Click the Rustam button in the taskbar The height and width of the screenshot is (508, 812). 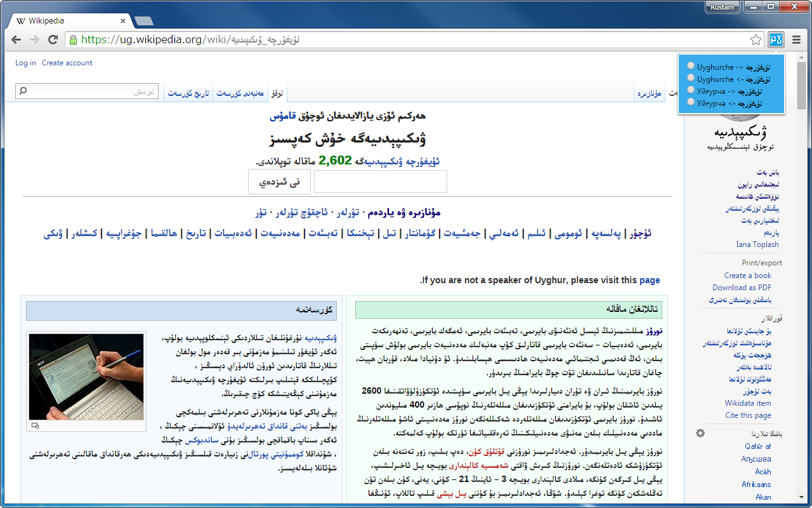[722, 7]
